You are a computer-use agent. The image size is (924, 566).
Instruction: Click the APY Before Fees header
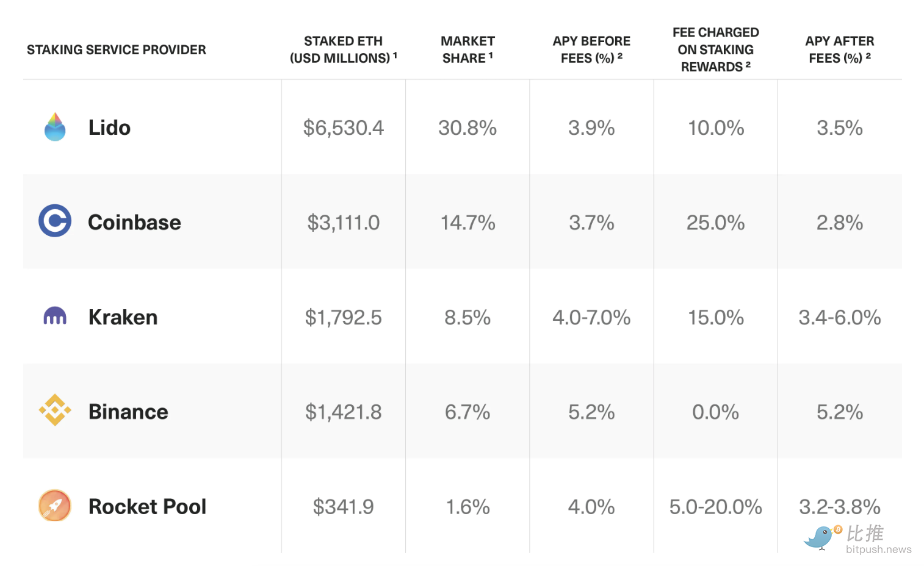coord(591,49)
